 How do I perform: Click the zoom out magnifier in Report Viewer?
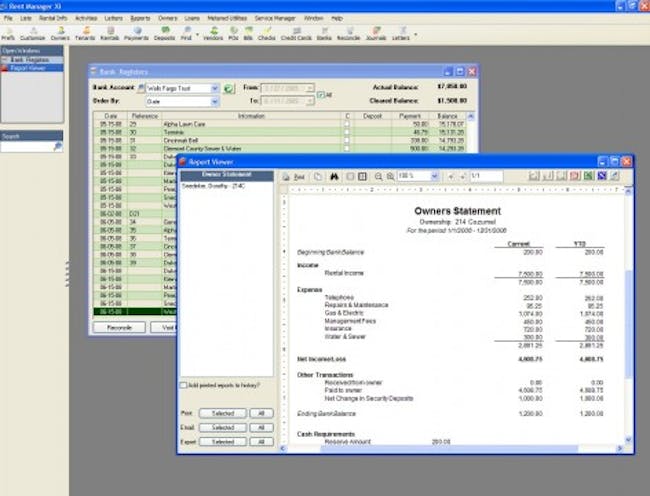[378, 177]
